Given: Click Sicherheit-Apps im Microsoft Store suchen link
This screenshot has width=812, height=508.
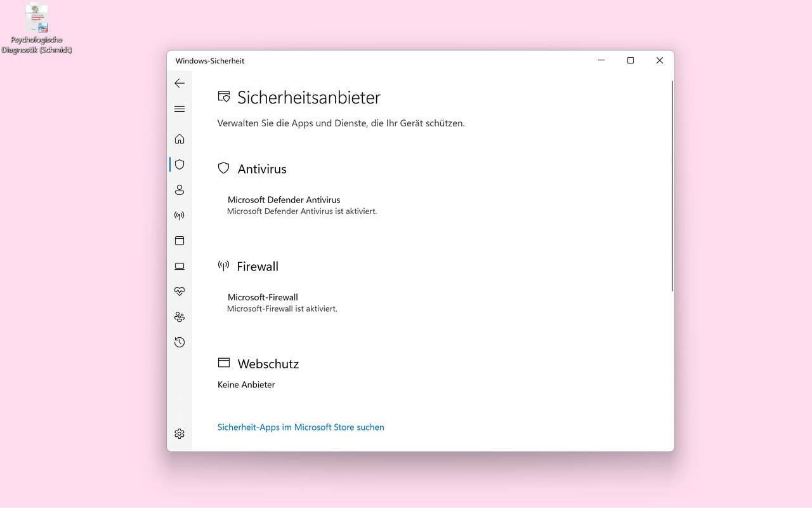Looking at the screenshot, I should (301, 427).
